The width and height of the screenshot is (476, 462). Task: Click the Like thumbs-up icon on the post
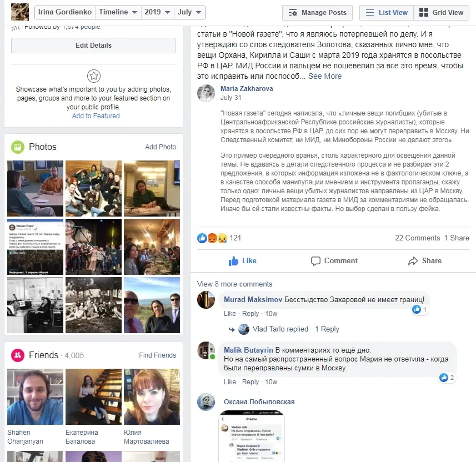233,261
